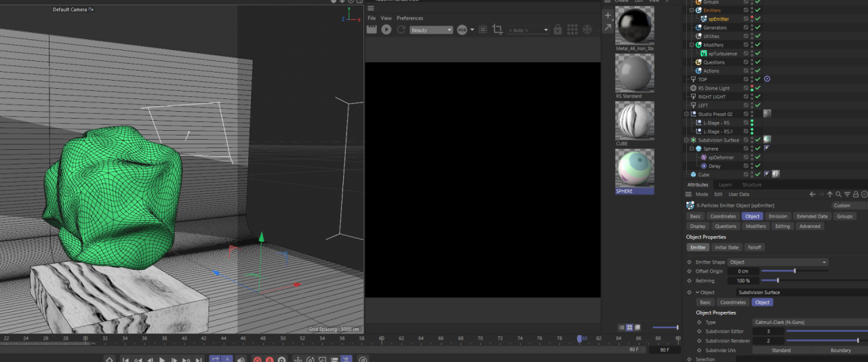Adjust the Subdivision Renderer slider
The height and width of the screenshot is (362, 868).
827,340
